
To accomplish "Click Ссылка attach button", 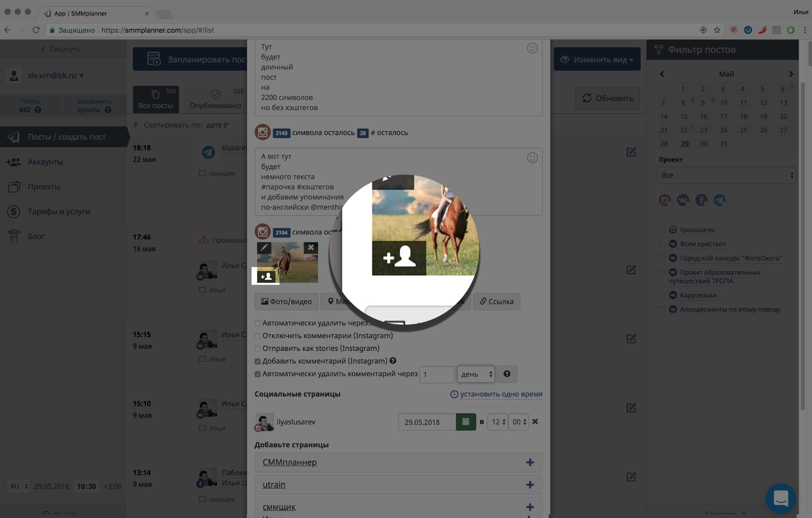I will (496, 301).
